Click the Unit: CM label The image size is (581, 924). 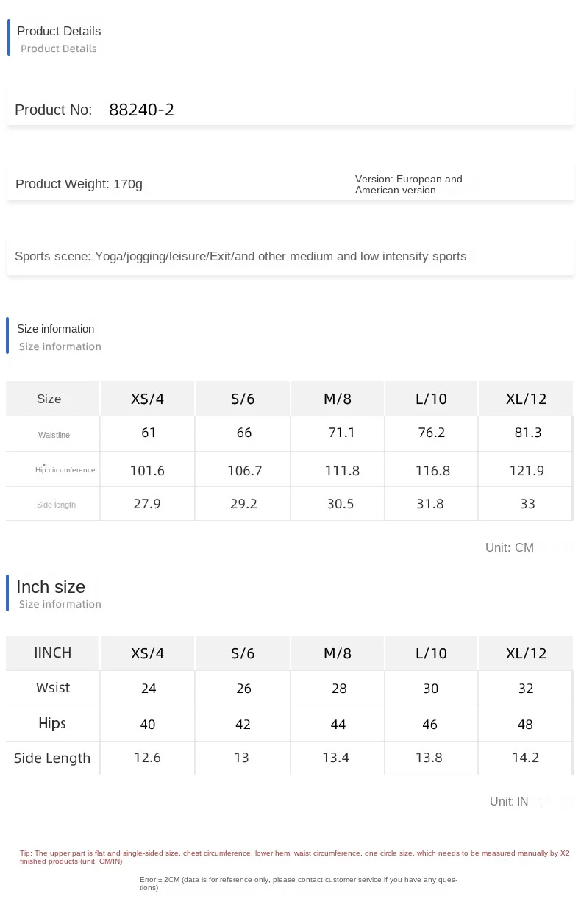click(509, 547)
